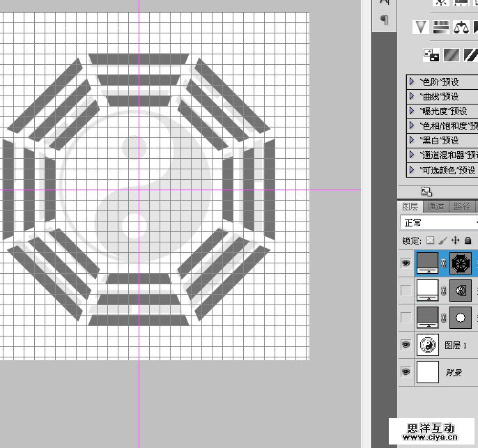
Task: Open the Paragraph panel icon
Action: coord(383,20)
